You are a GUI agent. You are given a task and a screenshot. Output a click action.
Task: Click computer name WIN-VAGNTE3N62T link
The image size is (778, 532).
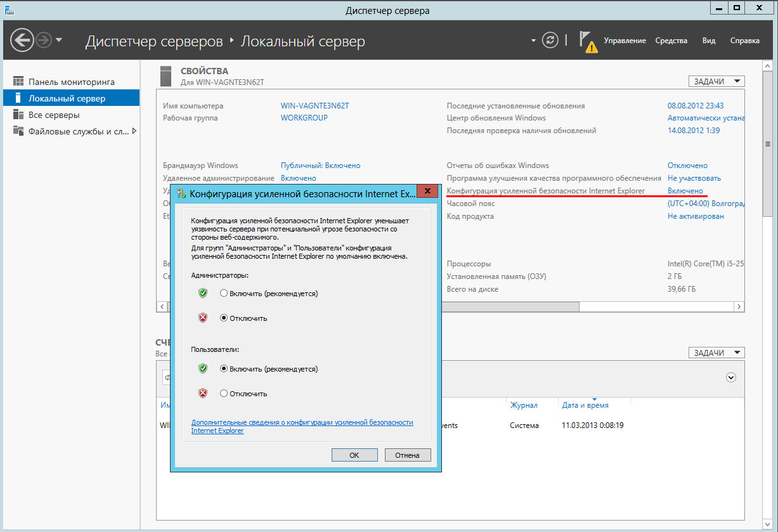click(x=314, y=106)
